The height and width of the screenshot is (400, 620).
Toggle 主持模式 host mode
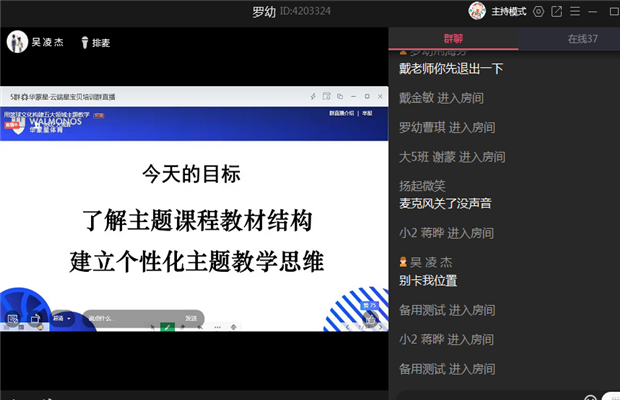(508, 12)
